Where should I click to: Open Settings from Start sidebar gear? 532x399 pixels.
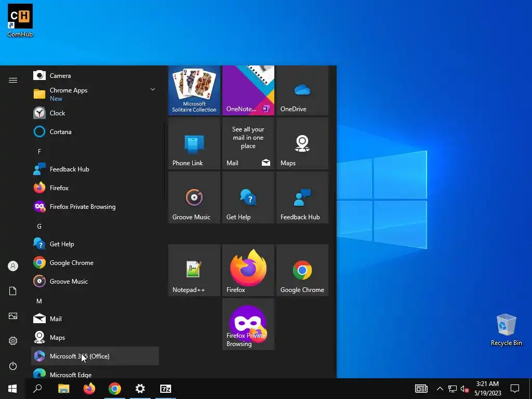coord(13,341)
